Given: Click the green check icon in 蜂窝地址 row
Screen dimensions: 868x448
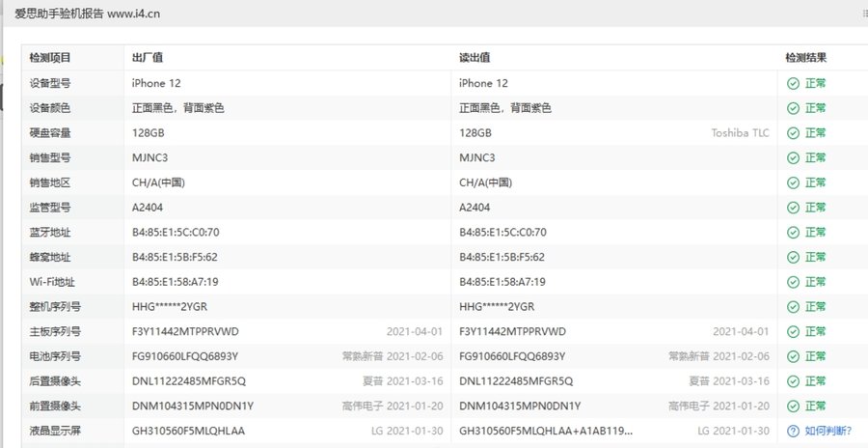Looking at the screenshot, I should [x=794, y=257].
